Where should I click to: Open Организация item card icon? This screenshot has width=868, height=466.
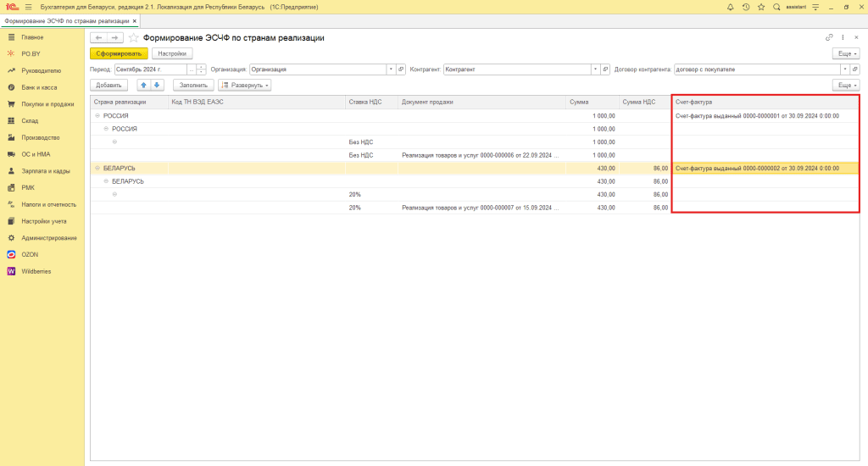[x=401, y=69]
